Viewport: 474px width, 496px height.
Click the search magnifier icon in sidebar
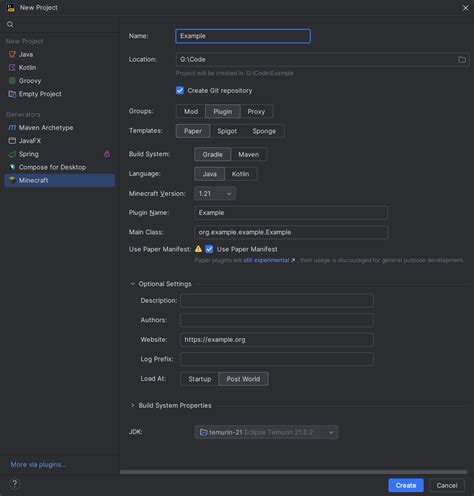tap(10, 24)
